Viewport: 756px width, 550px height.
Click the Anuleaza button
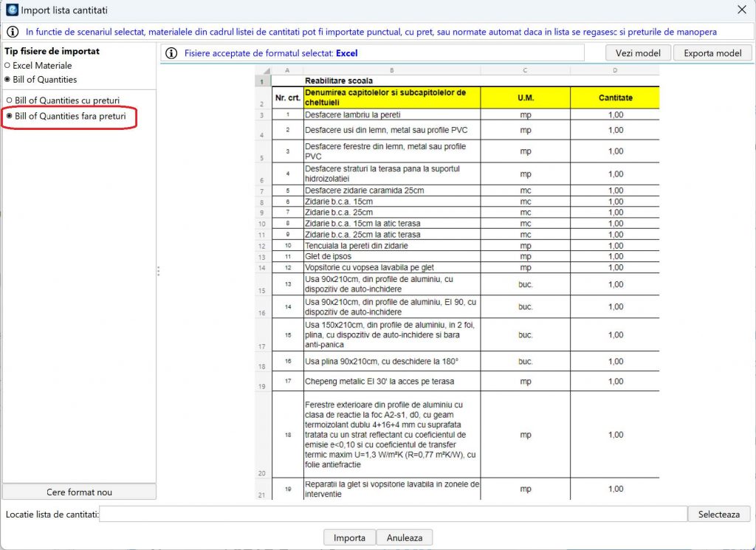(405, 537)
